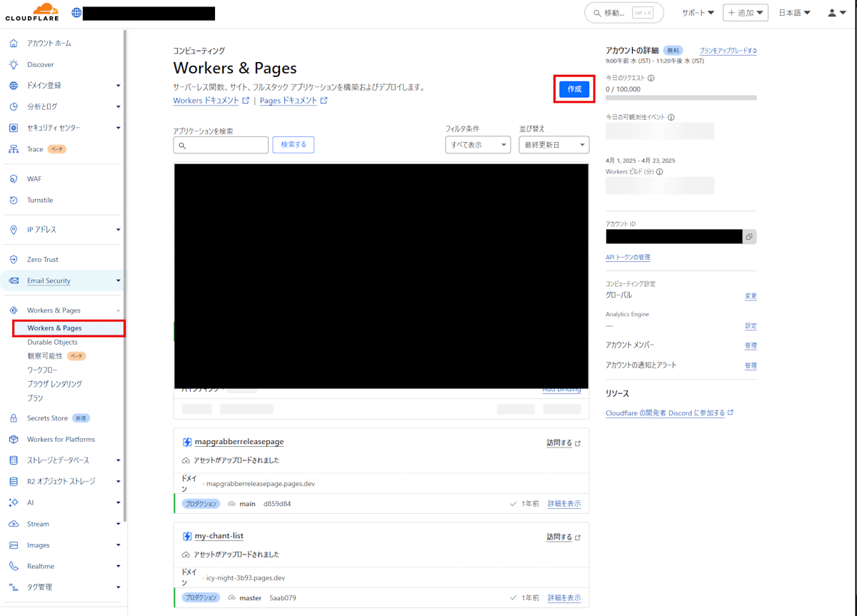Open the user account menu icon

pos(836,13)
